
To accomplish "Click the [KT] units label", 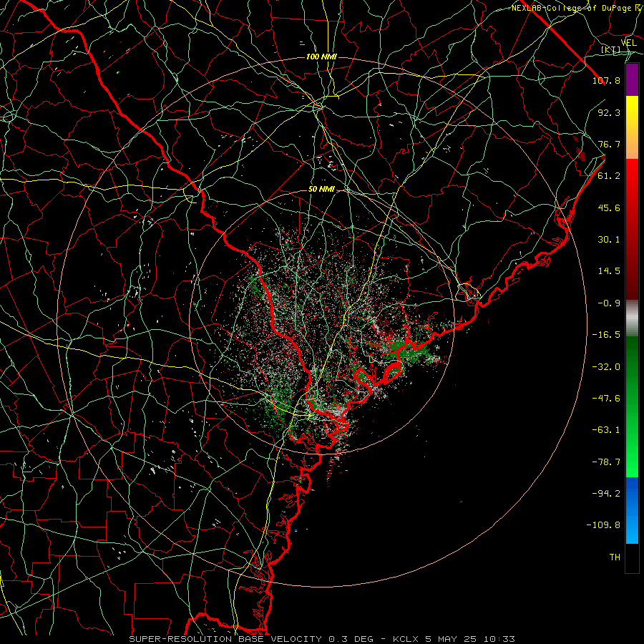I will [x=611, y=50].
